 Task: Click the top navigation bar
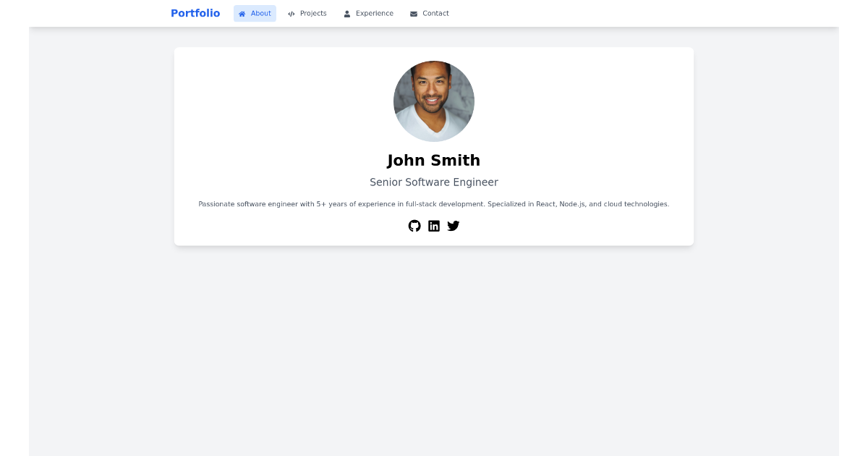coord(434,13)
